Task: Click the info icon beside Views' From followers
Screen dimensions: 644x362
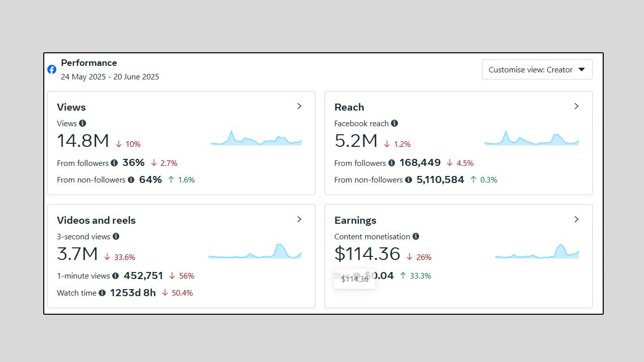Action: (x=114, y=163)
